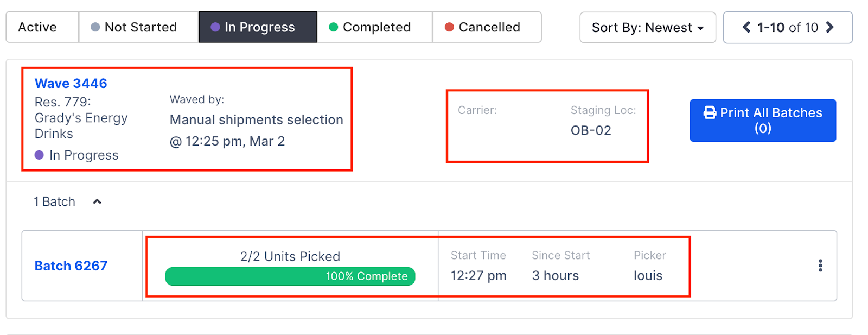Toggle the Cancelled status filter

pos(487,27)
